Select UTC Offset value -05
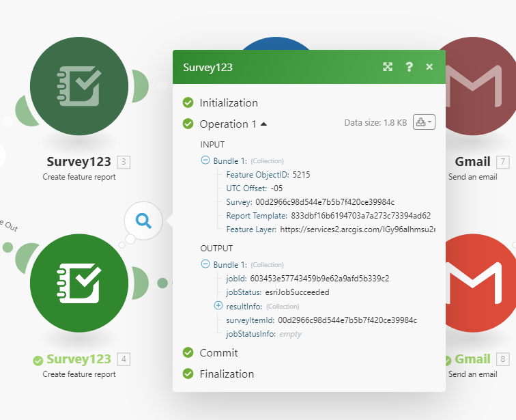The width and height of the screenshot is (516, 420). (x=276, y=188)
